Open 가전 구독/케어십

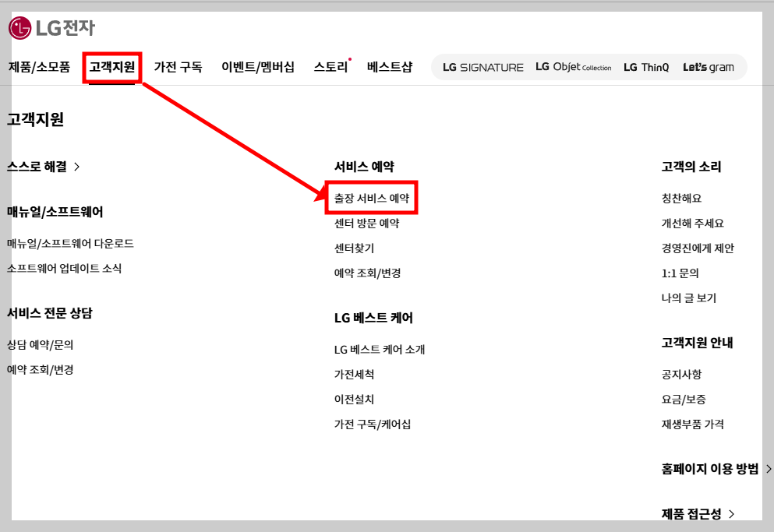pyautogui.click(x=373, y=424)
